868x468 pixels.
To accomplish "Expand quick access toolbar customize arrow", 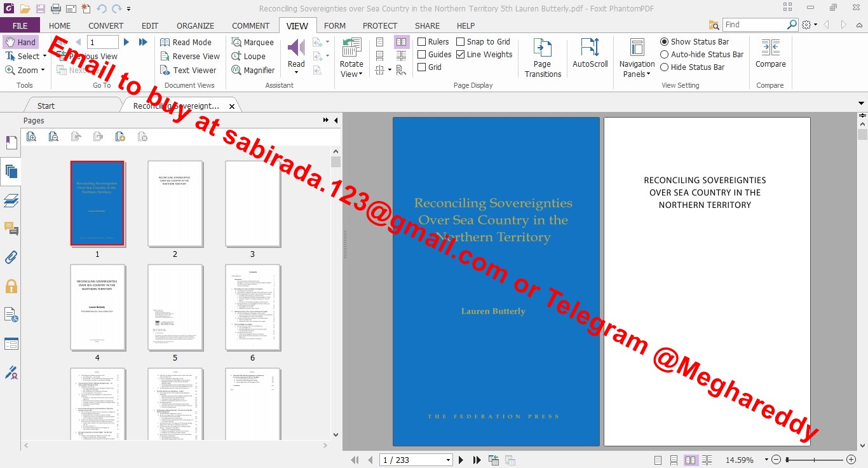I will coord(129,9).
